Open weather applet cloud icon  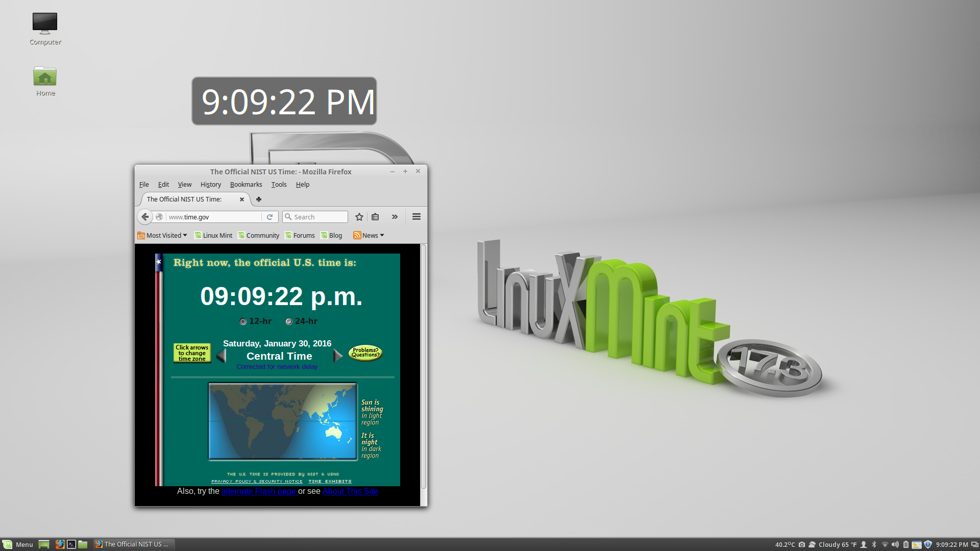(812, 544)
